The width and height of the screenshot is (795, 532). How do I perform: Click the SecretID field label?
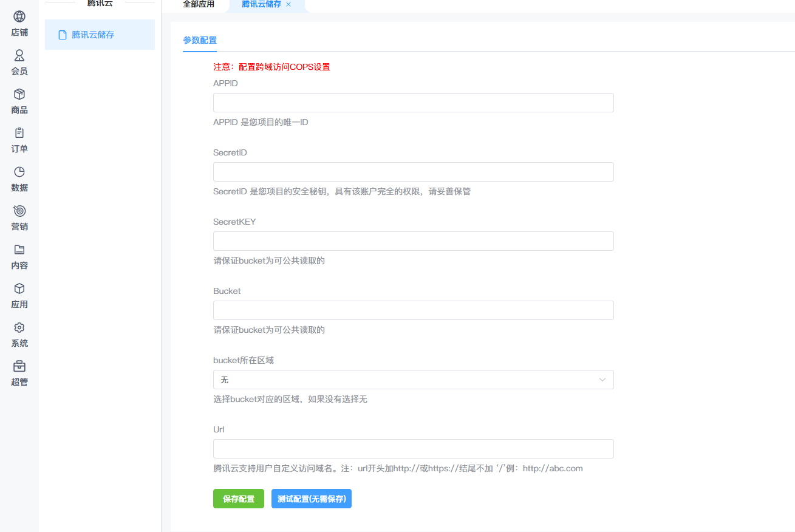(x=230, y=152)
